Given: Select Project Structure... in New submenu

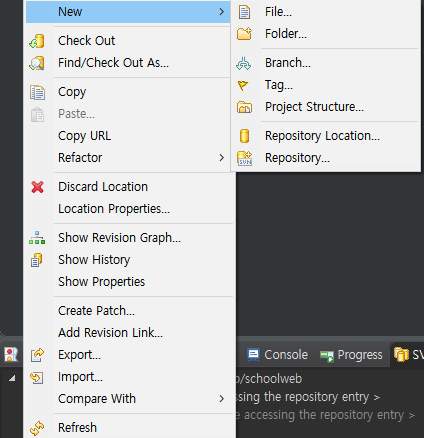Looking at the screenshot, I should (326, 107).
